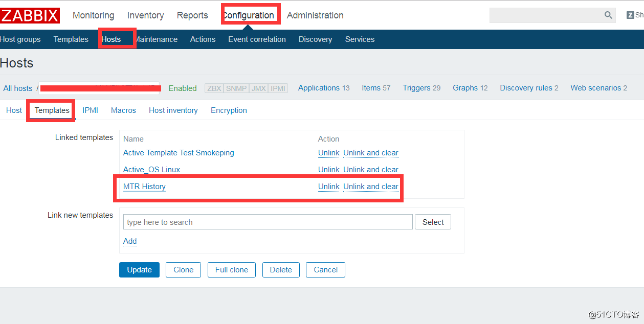Screen dimensions: 644x324
Task: Open the Services section
Action: (x=360, y=39)
